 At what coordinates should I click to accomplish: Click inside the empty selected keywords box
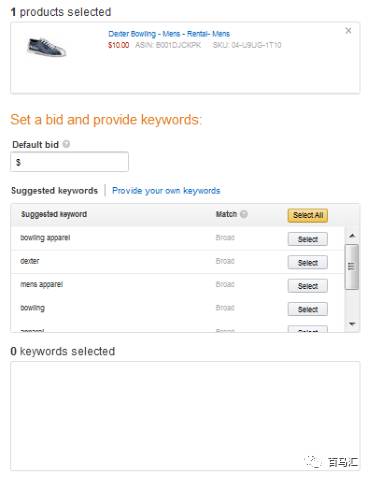pos(185,416)
